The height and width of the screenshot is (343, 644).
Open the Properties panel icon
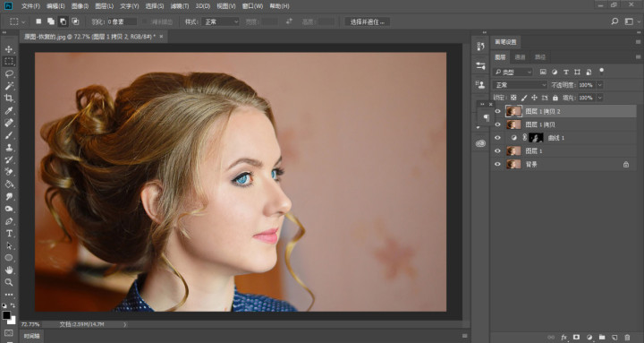pyautogui.click(x=480, y=65)
